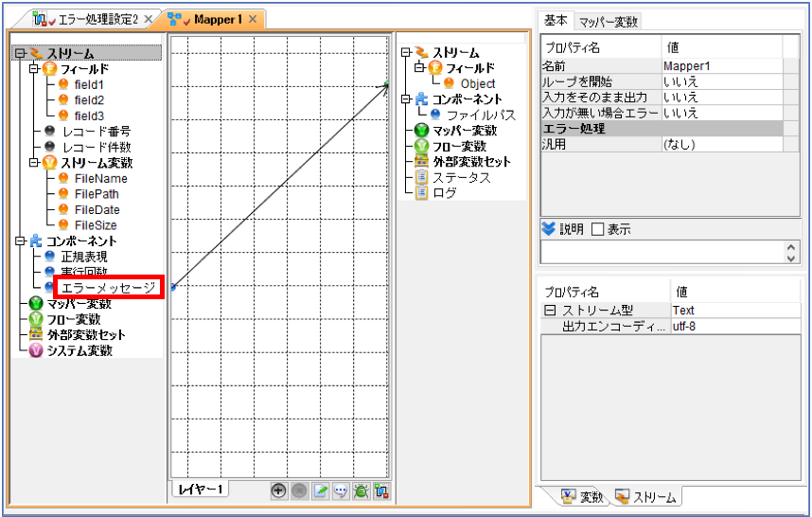Click the add layer plus icon
Image resolution: width=812 pixels, height=517 pixels.
click(278, 490)
